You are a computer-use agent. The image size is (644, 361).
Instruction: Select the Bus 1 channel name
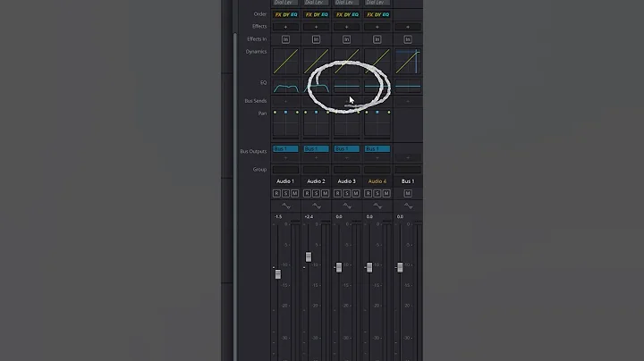point(408,180)
